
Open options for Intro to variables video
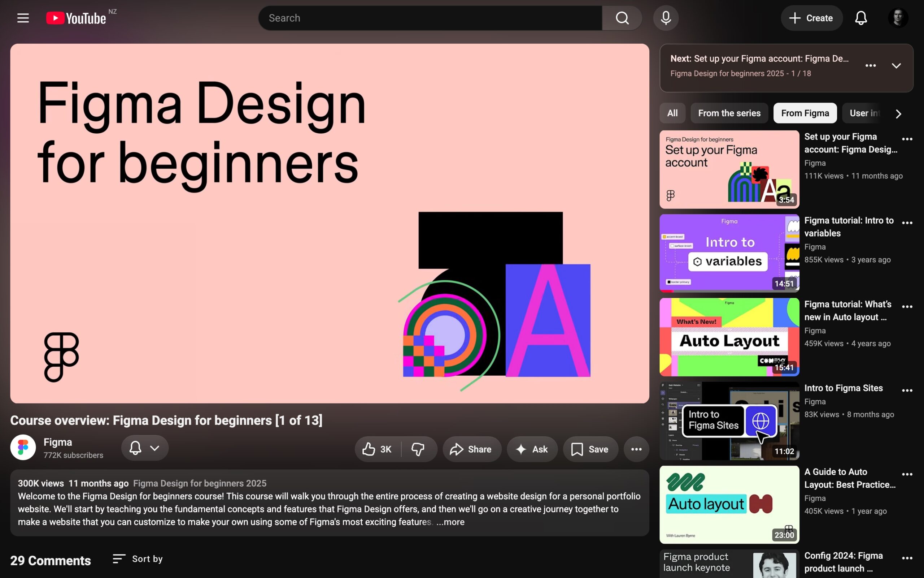pos(907,223)
